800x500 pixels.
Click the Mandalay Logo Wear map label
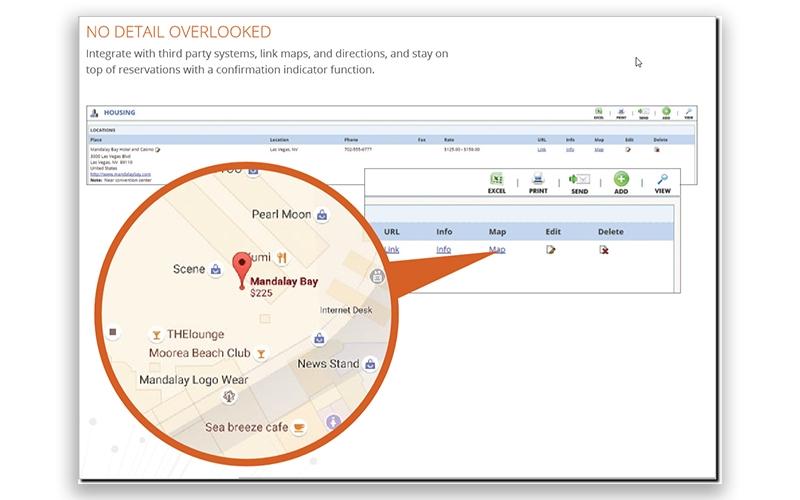[194, 380]
